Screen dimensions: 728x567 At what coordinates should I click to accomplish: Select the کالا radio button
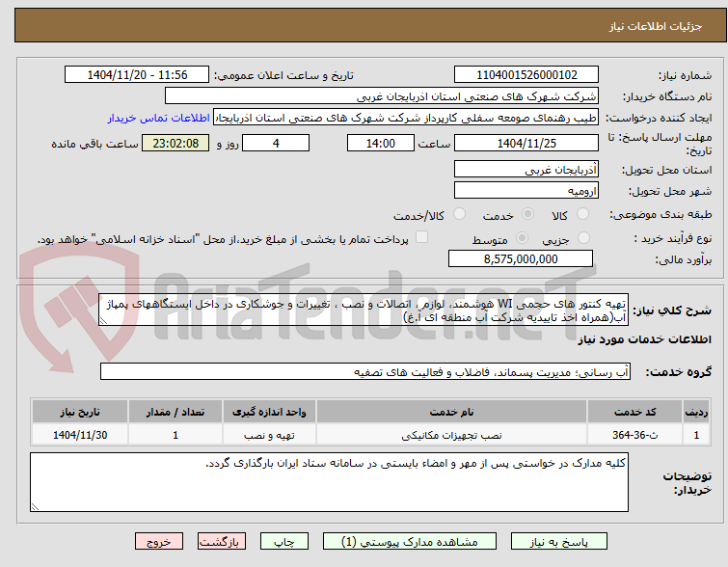582,214
